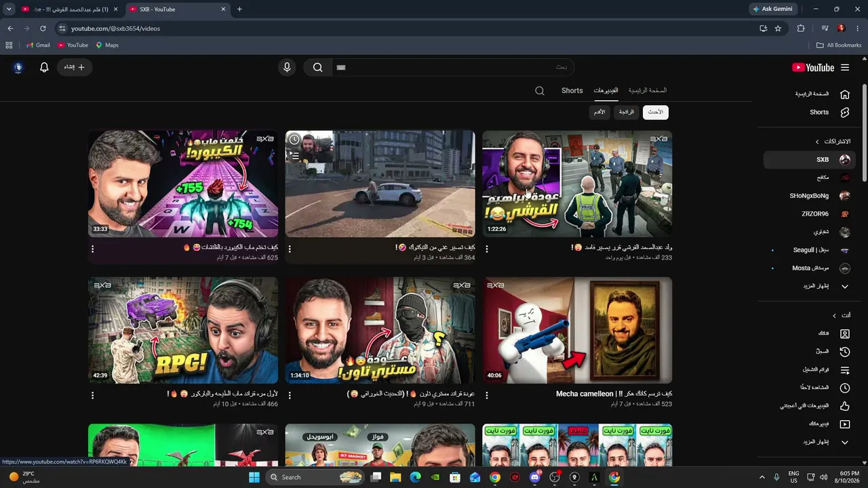This screenshot has width=868, height=488.
Task: Open options for the Mecha camelleon video
Action: click(x=486, y=395)
